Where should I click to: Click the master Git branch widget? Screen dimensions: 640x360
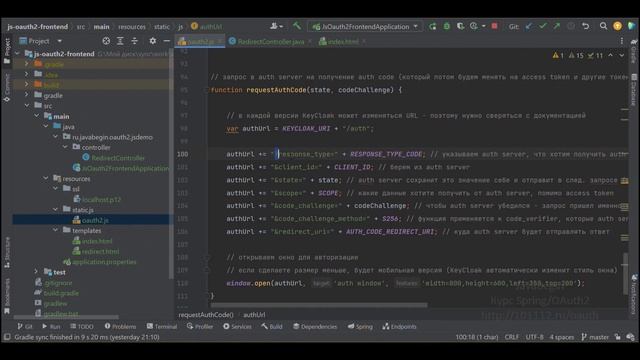[x=595, y=337]
